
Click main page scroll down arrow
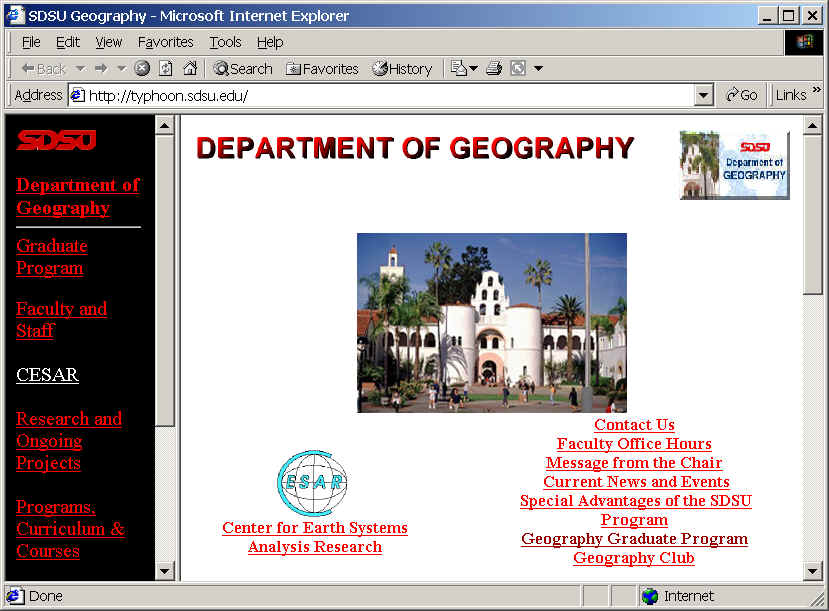[812, 571]
